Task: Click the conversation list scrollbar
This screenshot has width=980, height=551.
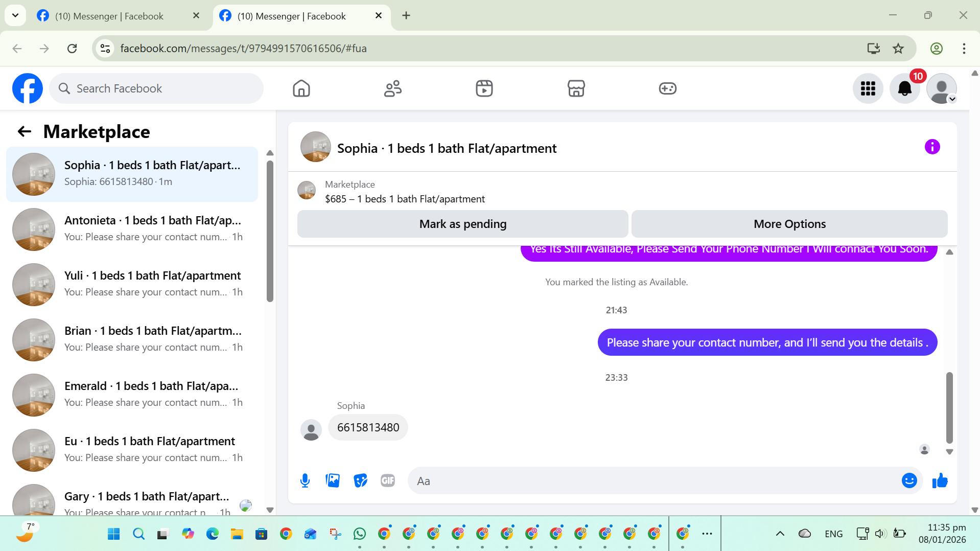Action: click(x=270, y=232)
